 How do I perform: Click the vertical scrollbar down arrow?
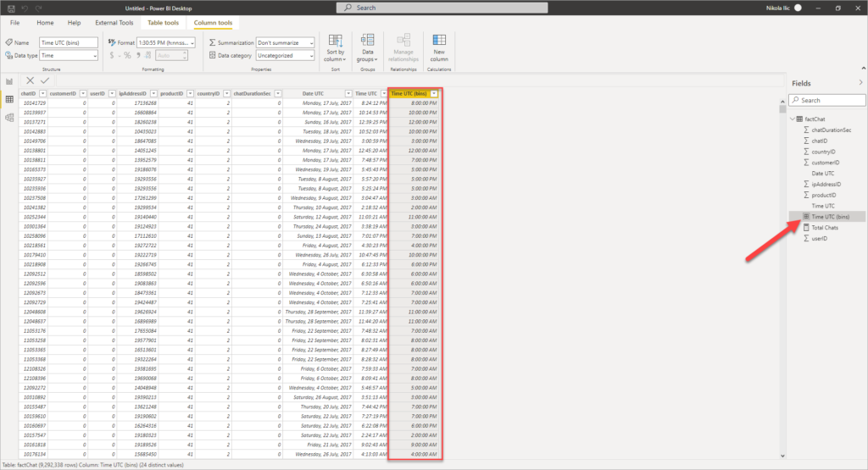click(782, 456)
